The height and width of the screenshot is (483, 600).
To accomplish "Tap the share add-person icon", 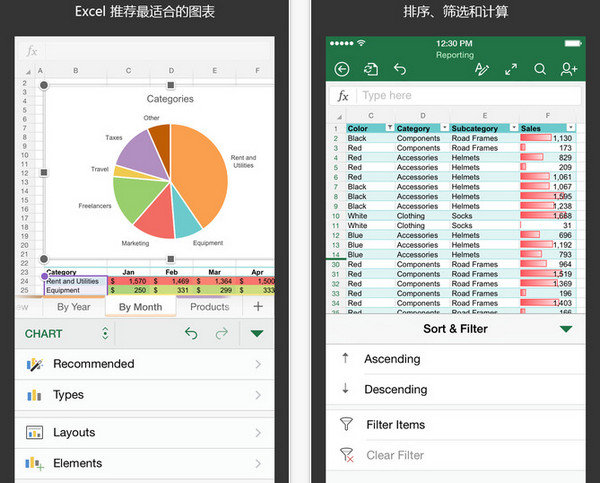I will pos(569,69).
